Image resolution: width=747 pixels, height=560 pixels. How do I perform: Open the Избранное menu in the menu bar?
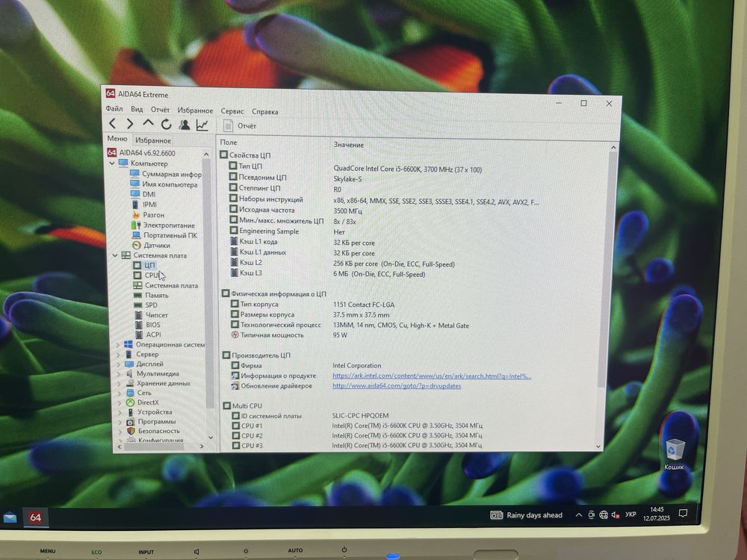pos(195,111)
